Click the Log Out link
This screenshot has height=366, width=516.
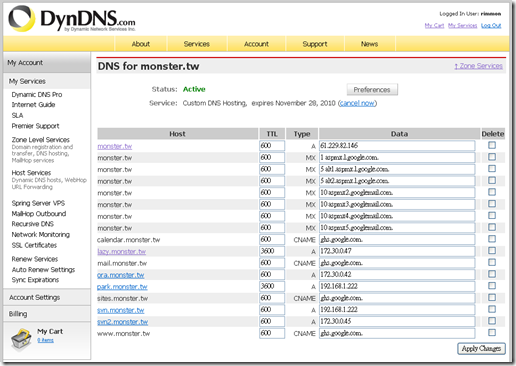click(x=491, y=25)
